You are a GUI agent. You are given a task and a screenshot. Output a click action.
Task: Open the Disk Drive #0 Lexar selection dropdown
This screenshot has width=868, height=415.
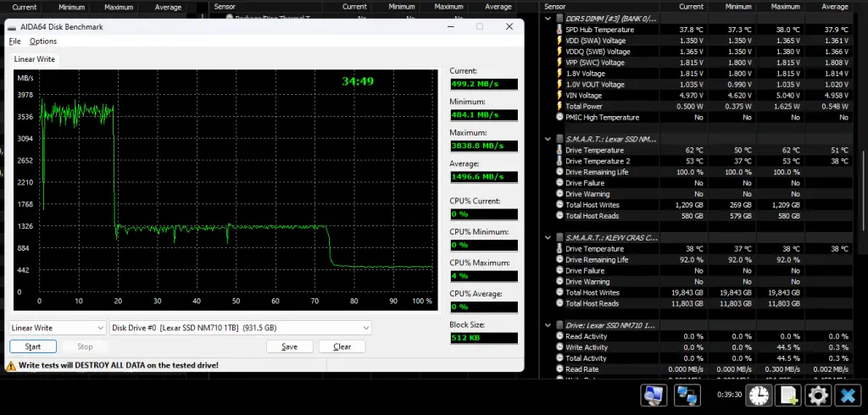click(241, 328)
